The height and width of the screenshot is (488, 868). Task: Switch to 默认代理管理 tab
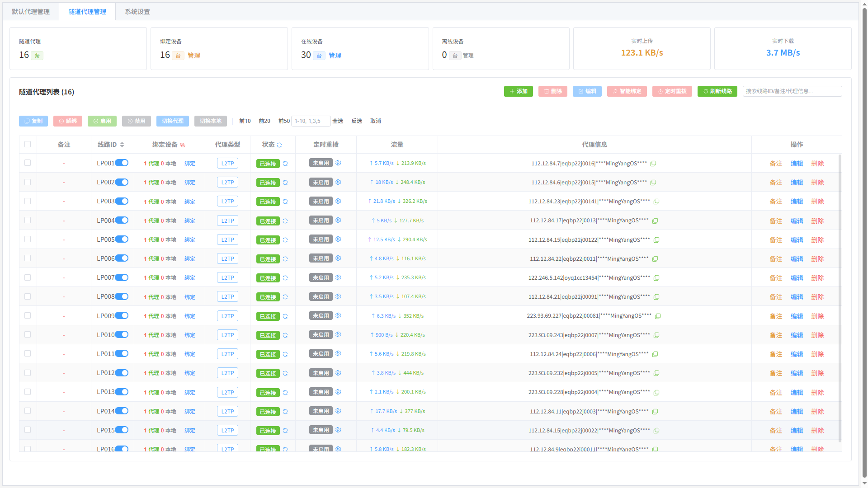coord(31,12)
